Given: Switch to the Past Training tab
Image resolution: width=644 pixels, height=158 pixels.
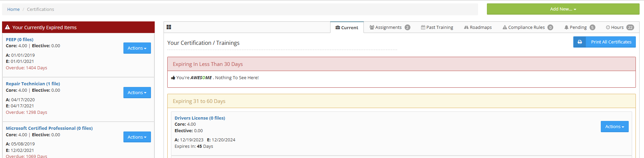Looking at the screenshot, I should tap(437, 28).
